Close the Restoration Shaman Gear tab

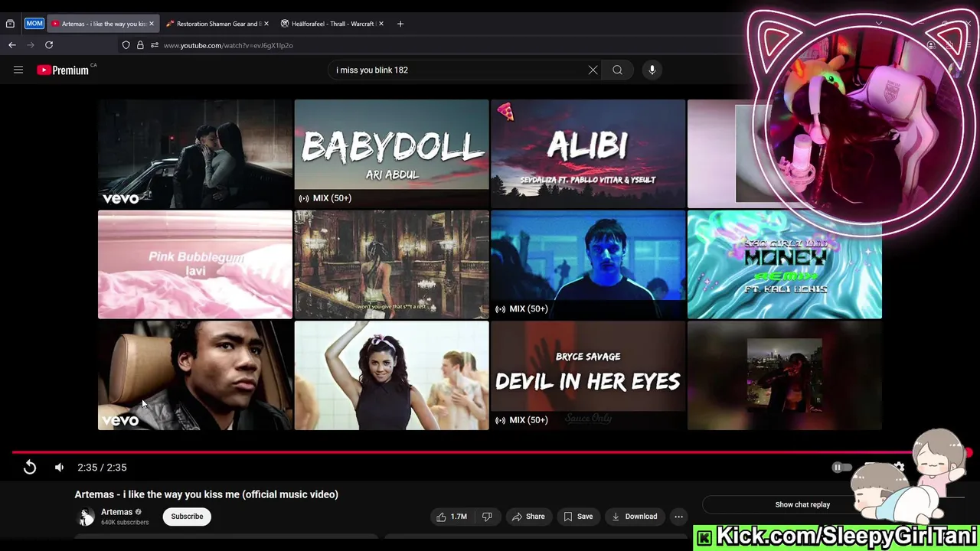[x=266, y=24]
